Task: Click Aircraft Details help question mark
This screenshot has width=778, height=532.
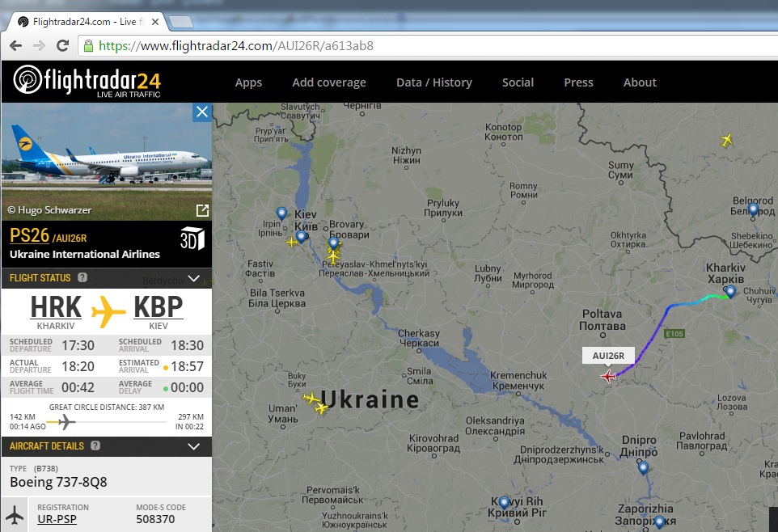Action: pyautogui.click(x=95, y=445)
